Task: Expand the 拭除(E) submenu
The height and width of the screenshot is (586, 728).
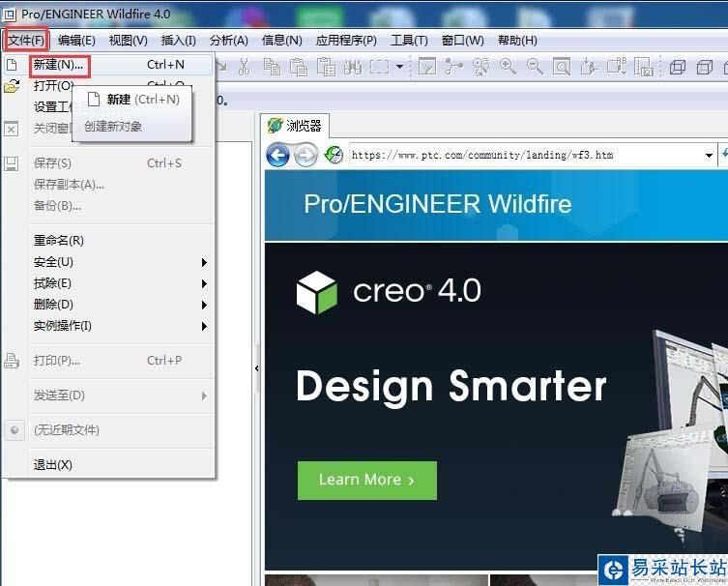Action: click(121, 283)
